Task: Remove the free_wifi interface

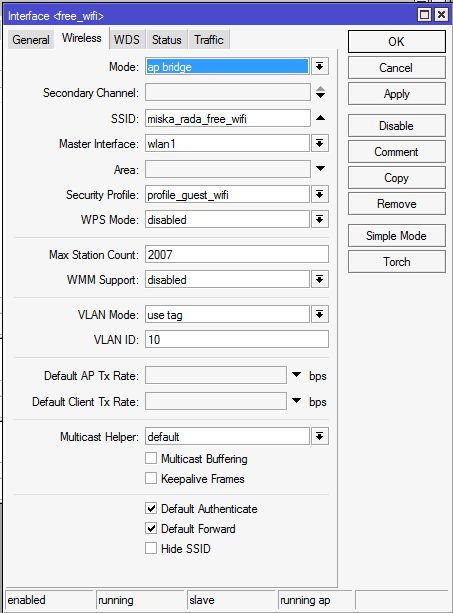Action: (x=396, y=204)
